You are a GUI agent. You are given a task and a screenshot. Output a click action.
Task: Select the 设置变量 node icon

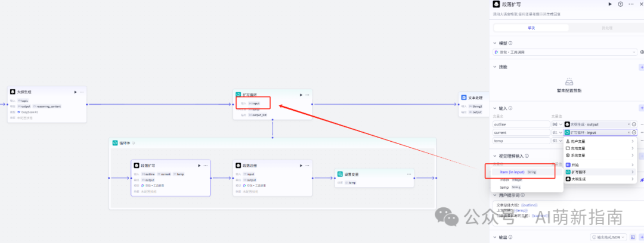340,174
